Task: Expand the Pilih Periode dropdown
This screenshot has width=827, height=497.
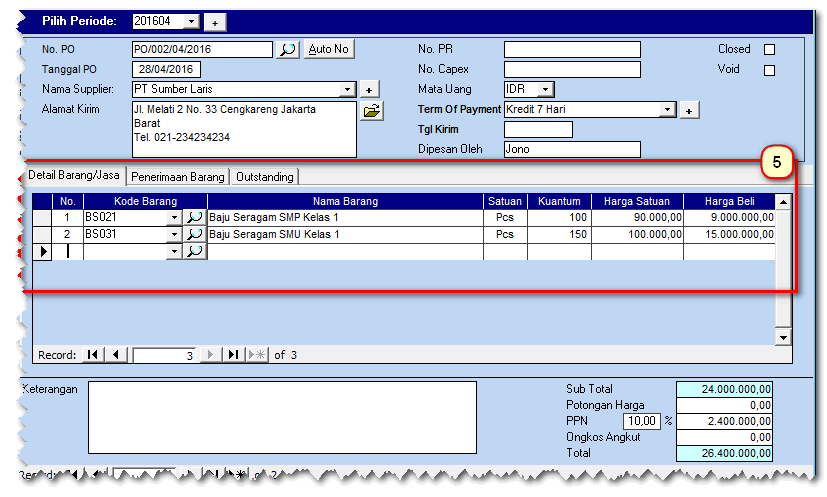Action: click(192, 21)
